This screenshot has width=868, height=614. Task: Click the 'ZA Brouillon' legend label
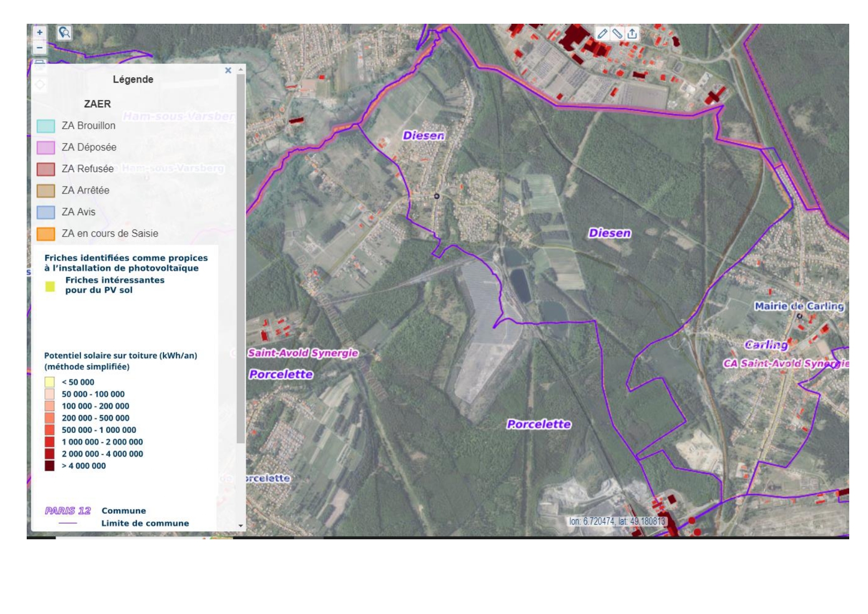click(89, 126)
